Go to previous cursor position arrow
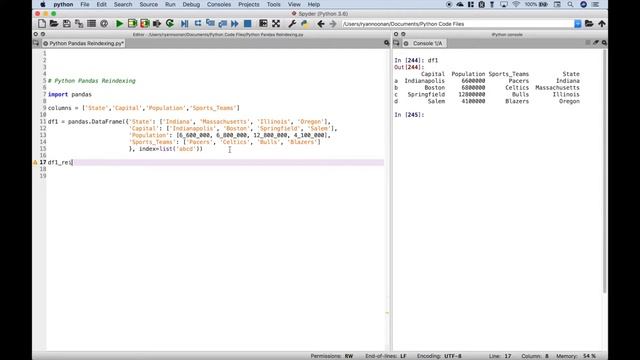The height and width of the screenshot is (360, 640). (x=321, y=24)
